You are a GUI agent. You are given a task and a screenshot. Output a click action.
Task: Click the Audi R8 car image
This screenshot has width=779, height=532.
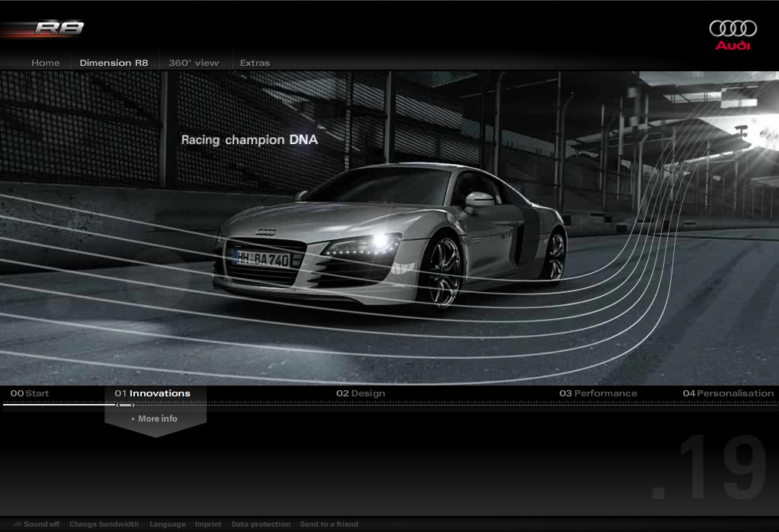tap(390, 236)
